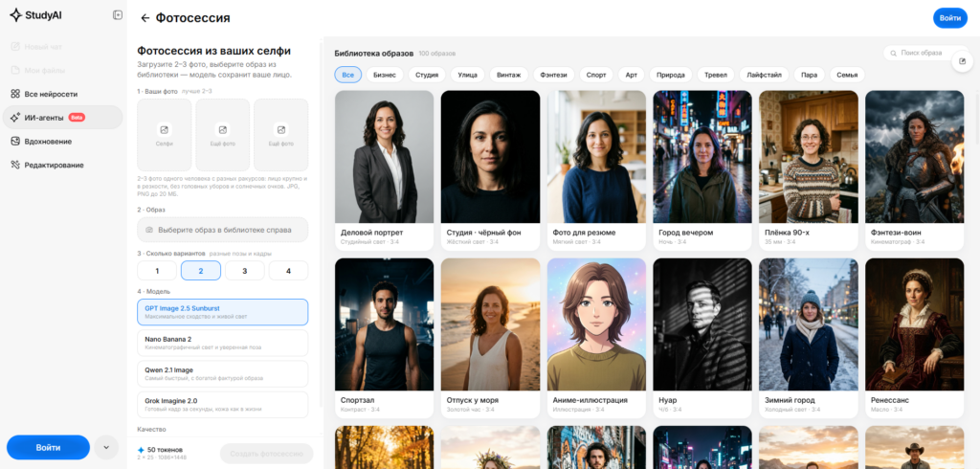This screenshot has width=980, height=469.
Task: Choose the Qwen 2.1 Image model
Action: point(222,374)
